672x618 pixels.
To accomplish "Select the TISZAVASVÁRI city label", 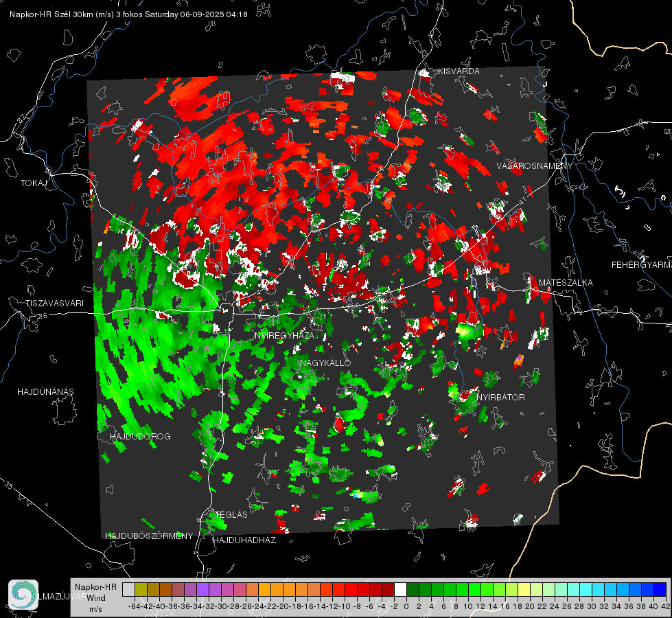I will click(x=54, y=304).
